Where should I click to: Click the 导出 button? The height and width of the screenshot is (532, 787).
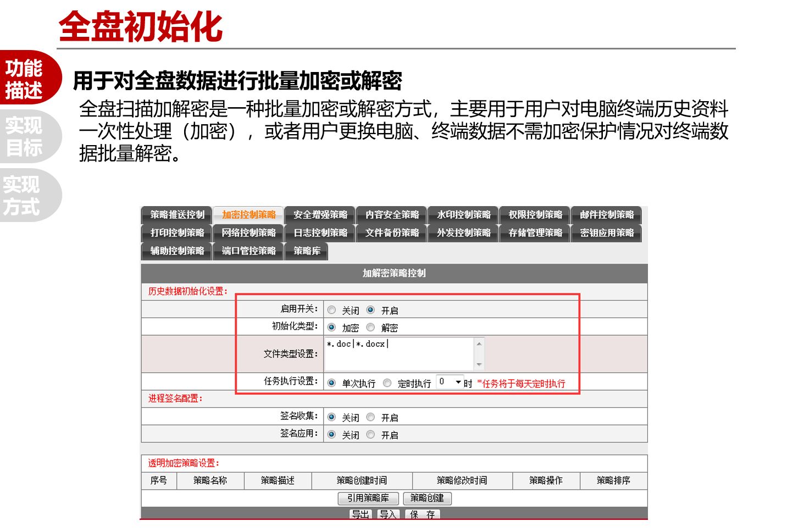click(361, 514)
